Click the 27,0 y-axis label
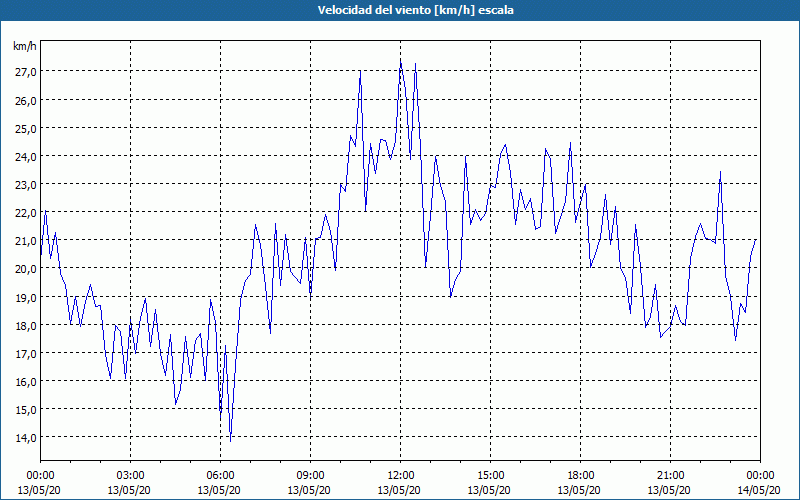Viewport: 800px width, 500px height. click(x=25, y=72)
